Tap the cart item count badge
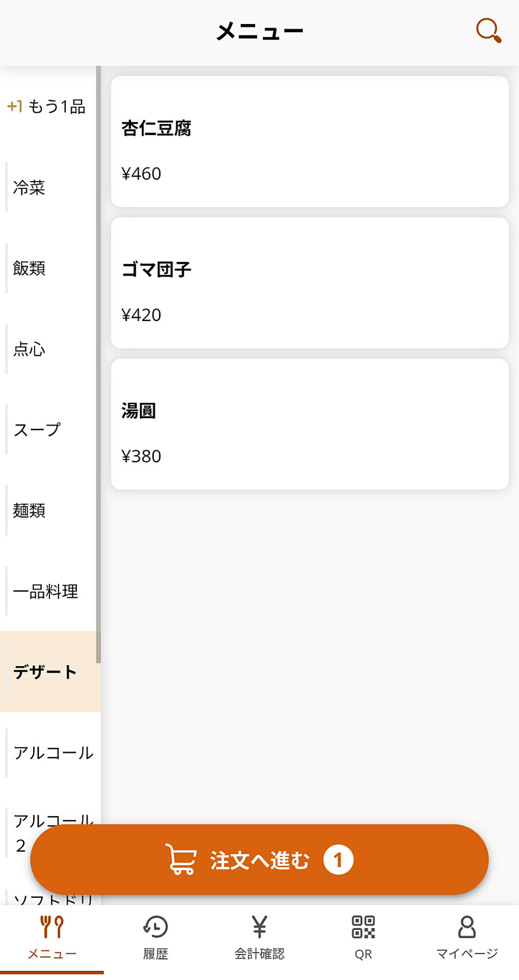The image size is (519, 980). [338, 860]
